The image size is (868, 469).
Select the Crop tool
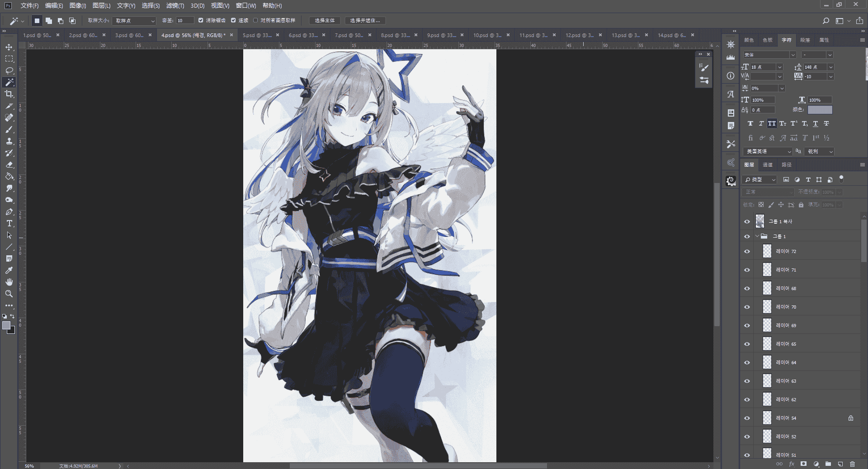(x=9, y=94)
